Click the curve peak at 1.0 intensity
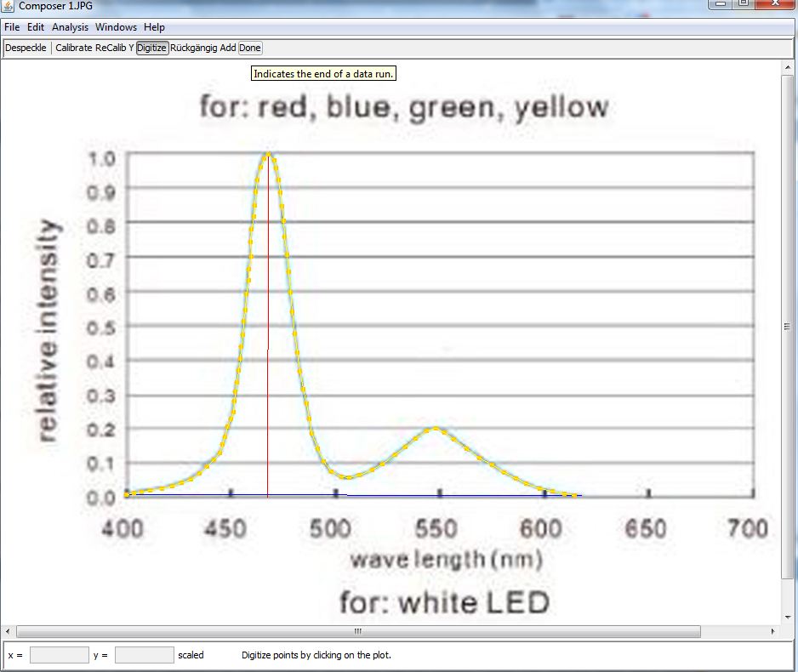This screenshot has height=672, width=798. [268, 154]
